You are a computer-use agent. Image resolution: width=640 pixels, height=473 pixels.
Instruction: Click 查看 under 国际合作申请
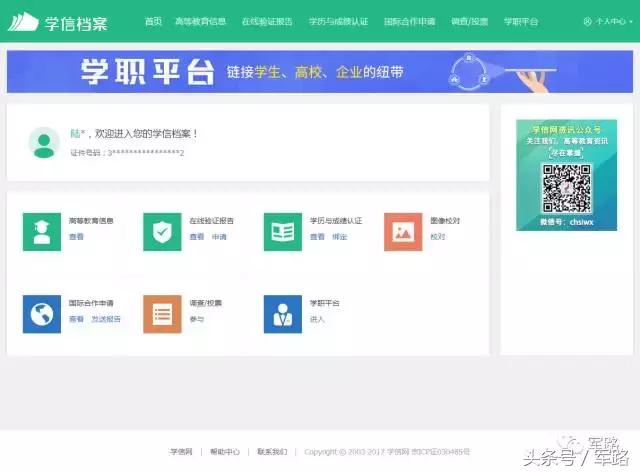(76, 319)
